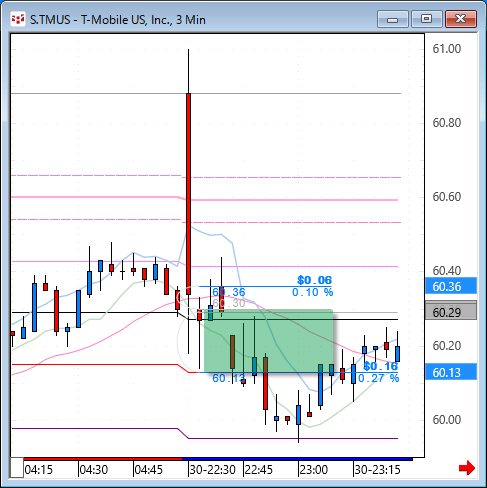Click the 60.60 price axis label

coord(447,197)
